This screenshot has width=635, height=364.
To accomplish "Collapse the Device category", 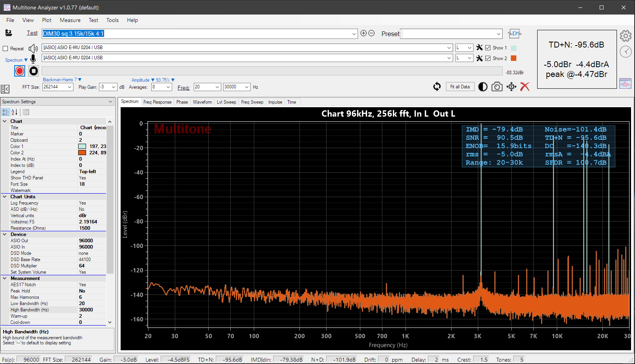I will 5,234.
